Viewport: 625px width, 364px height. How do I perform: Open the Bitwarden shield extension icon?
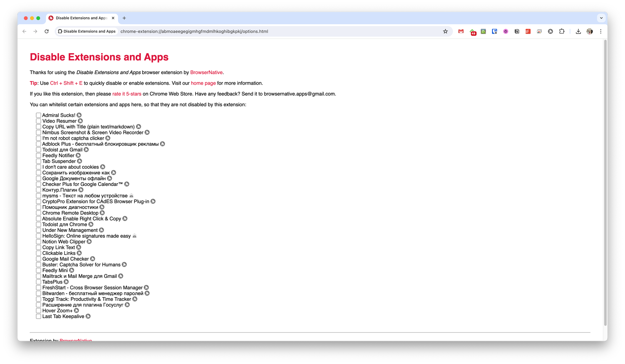pyautogui.click(x=494, y=31)
